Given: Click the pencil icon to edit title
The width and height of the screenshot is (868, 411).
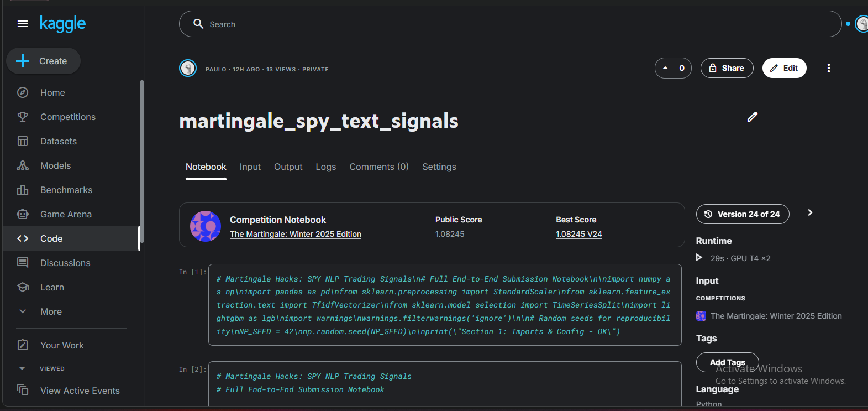Looking at the screenshot, I should pos(752,117).
